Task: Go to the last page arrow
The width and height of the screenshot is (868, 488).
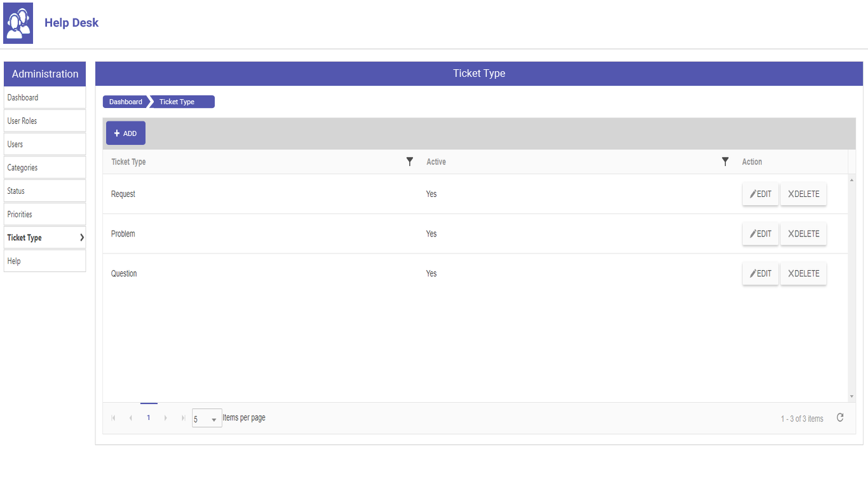Action: [183, 418]
